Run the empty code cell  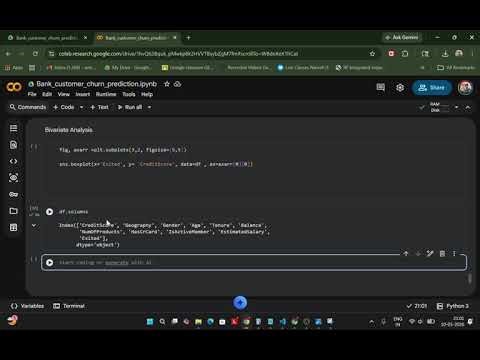[x=49, y=263]
